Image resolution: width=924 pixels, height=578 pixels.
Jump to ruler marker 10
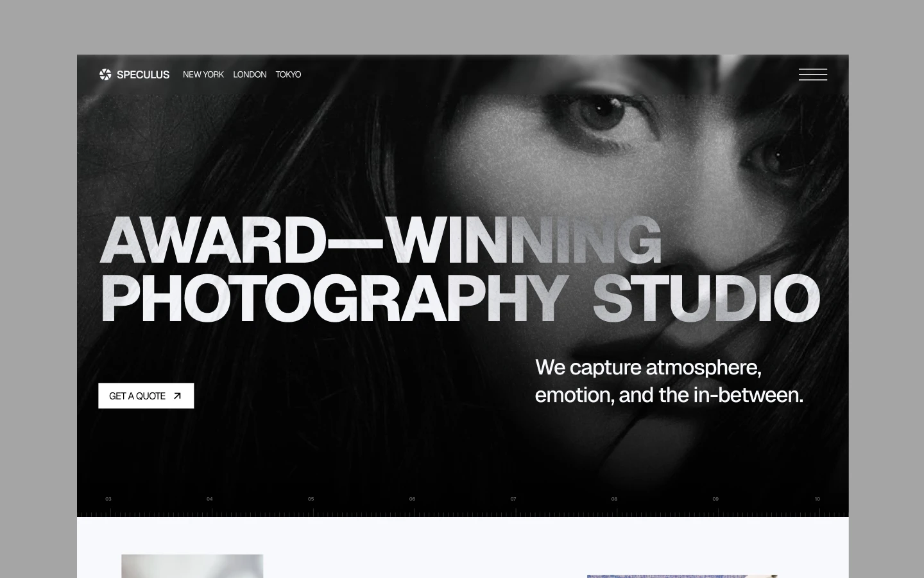click(x=817, y=499)
